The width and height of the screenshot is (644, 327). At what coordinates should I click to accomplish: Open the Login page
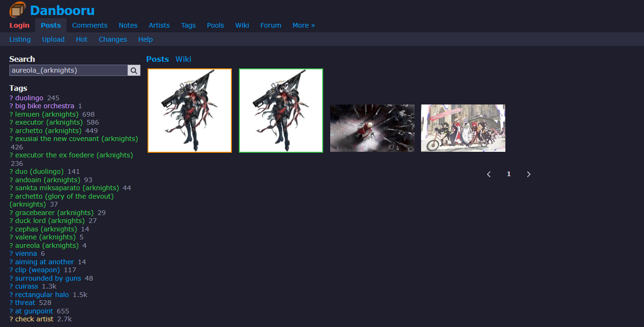click(x=19, y=25)
